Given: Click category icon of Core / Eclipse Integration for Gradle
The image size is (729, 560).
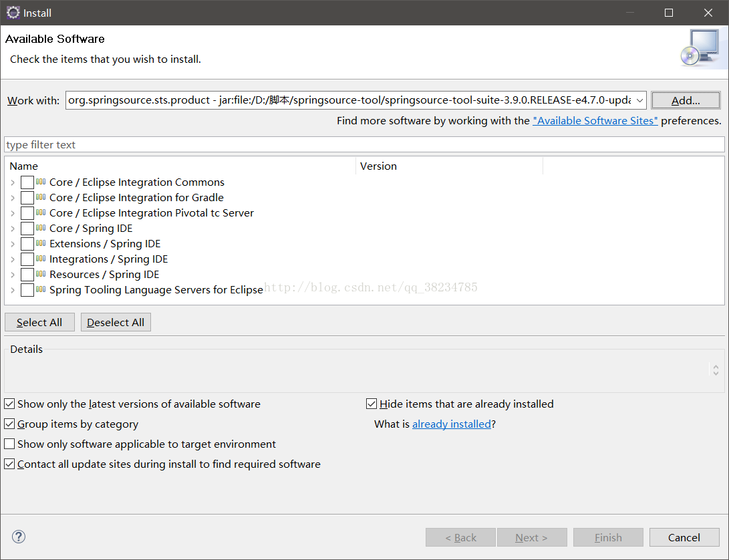Looking at the screenshot, I should click(41, 197).
